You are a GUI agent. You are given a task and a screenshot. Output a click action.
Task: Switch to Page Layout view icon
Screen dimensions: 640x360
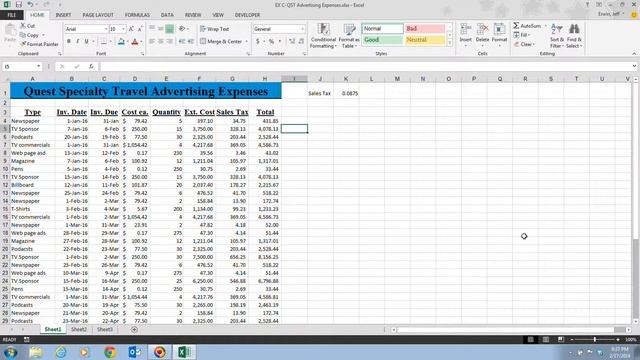pyautogui.click(x=546, y=340)
